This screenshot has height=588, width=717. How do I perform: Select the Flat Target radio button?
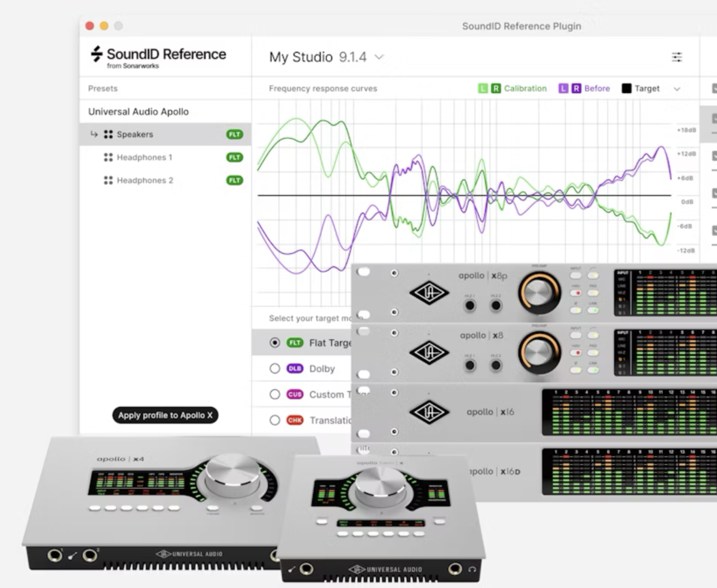(275, 343)
